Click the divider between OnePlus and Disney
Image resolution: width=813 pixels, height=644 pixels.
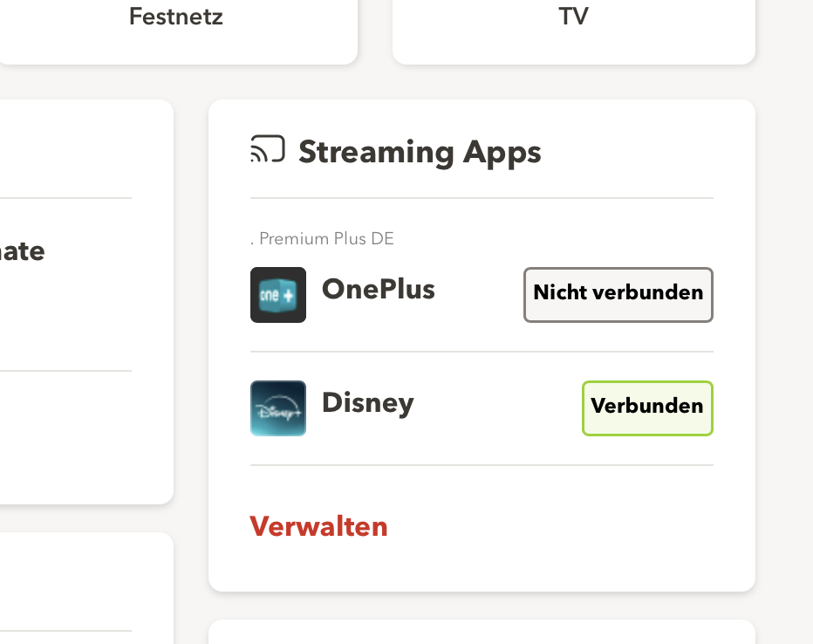[x=482, y=352]
